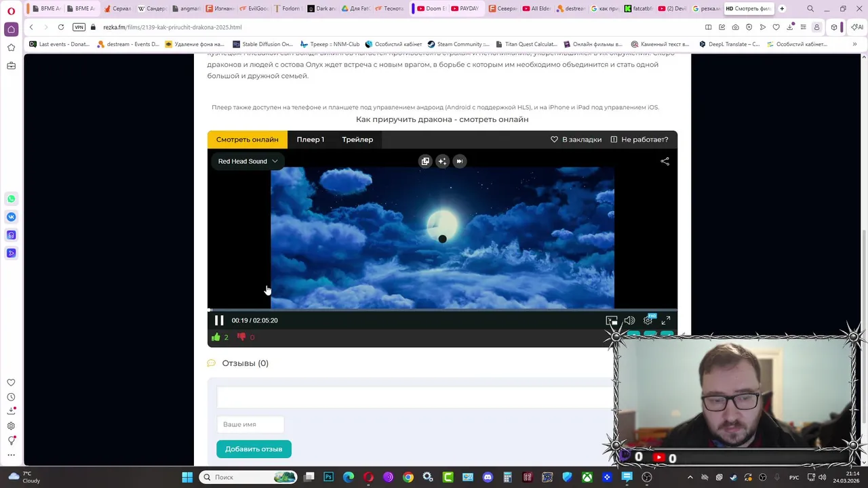This screenshot has width=868, height=488.
Task: Show hidden system tray icons chevron
Action: pos(690,477)
